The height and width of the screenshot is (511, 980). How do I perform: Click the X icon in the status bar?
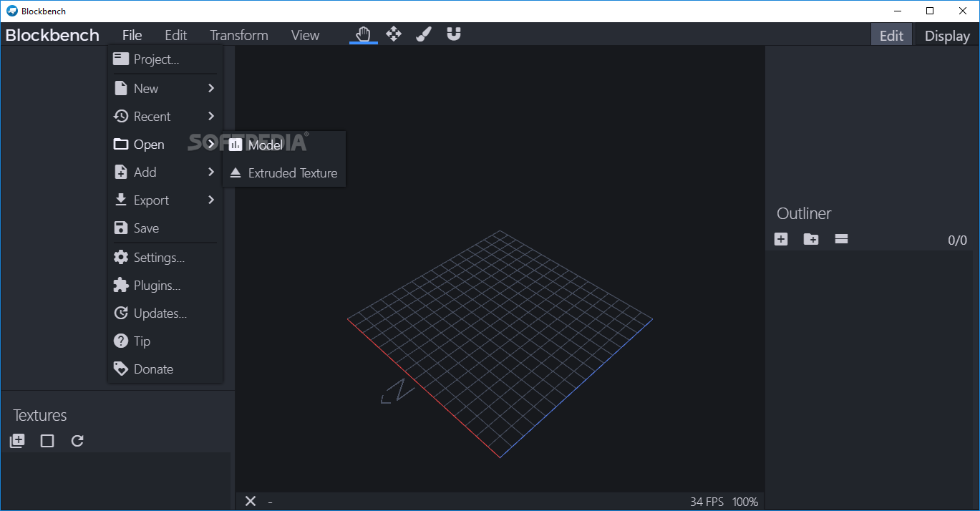[250, 501]
